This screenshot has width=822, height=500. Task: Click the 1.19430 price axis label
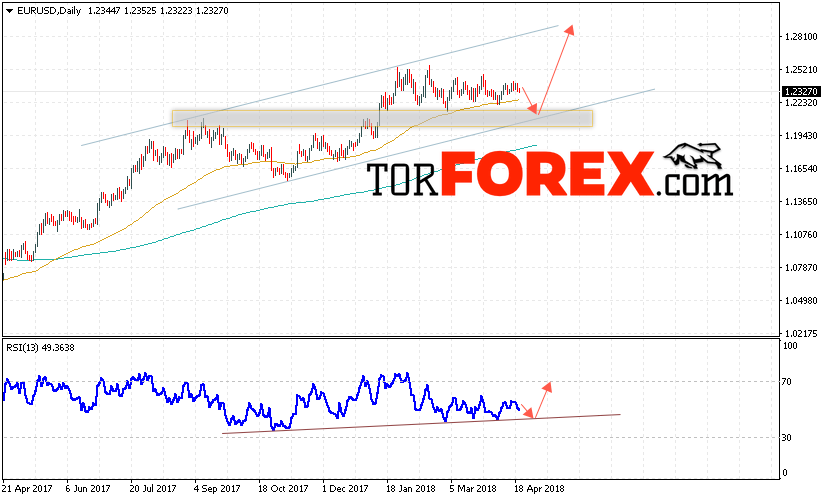[x=801, y=135]
